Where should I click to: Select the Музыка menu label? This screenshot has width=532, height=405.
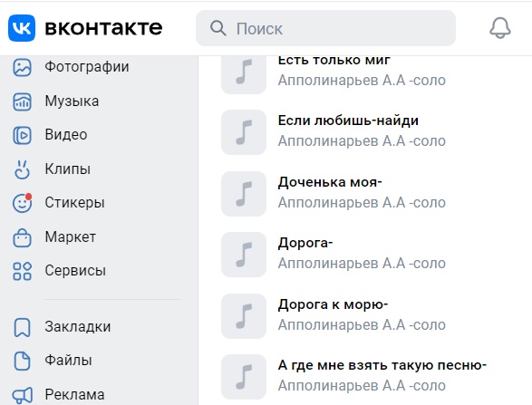(72, 101)
